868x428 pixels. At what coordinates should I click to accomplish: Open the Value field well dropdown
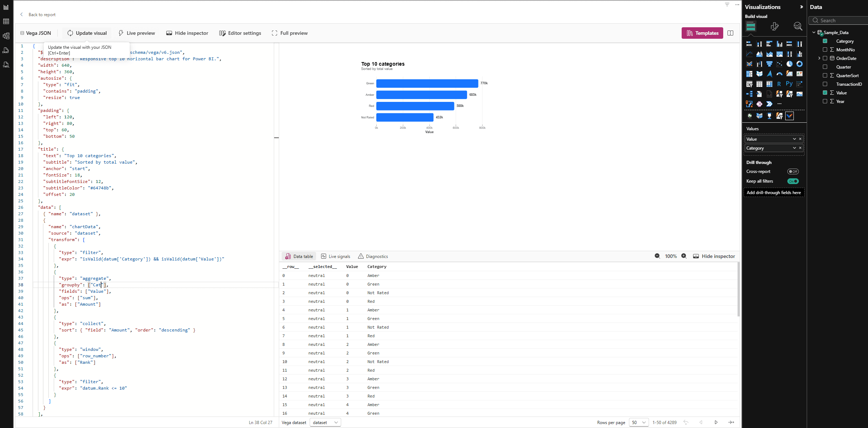794,139
